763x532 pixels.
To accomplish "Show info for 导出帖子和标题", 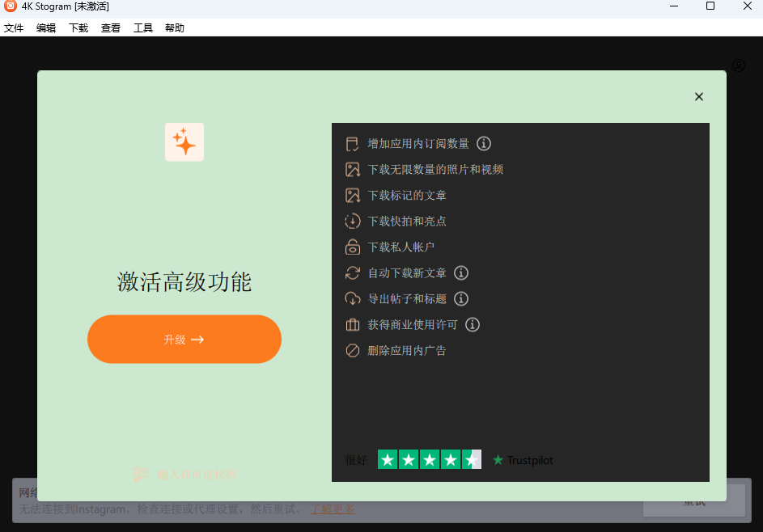I will point(461,298).
